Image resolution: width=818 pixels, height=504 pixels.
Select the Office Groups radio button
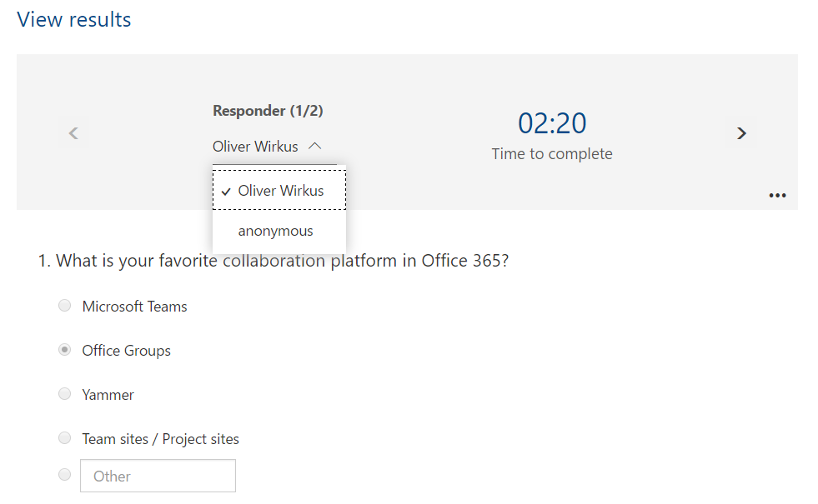65,350
